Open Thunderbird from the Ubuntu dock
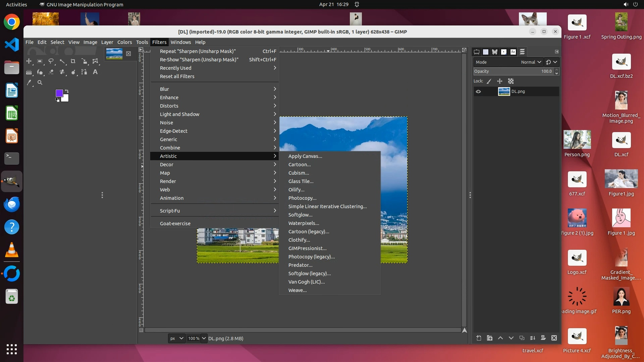 tap(12, 204)
